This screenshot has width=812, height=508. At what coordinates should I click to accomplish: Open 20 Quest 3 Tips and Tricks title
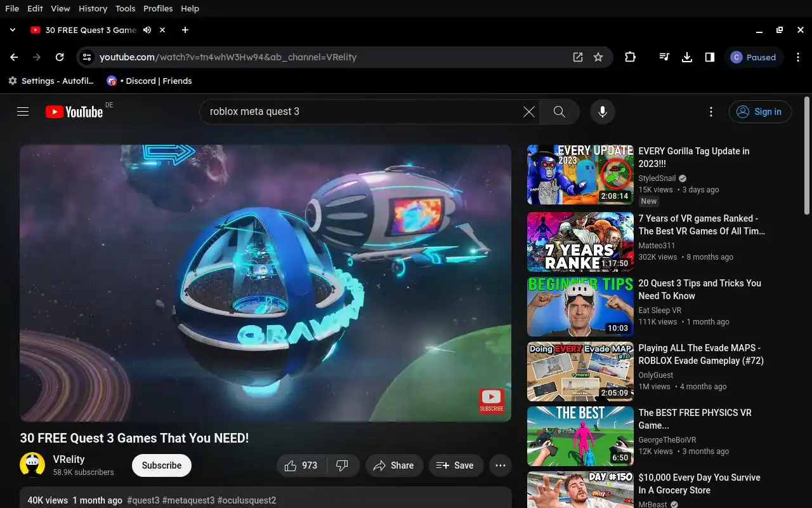[700, 290]
